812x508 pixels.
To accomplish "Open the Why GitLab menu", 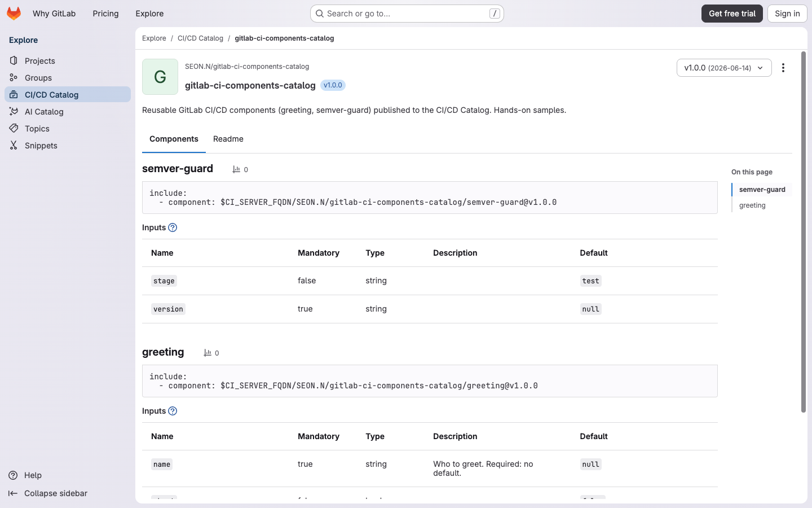I will click(x=54, y=14).
